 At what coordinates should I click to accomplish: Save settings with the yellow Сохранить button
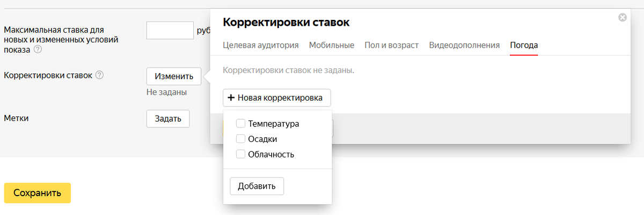38,193
